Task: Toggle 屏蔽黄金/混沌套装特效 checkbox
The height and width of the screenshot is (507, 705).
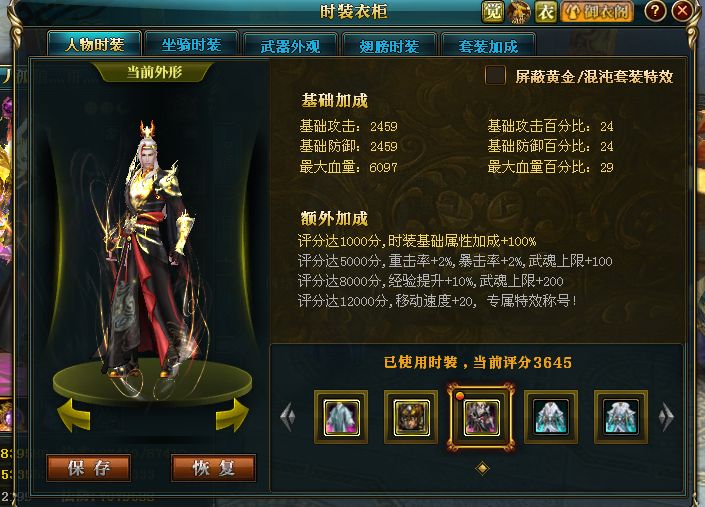Action: pyautogui.click(x=495, y=75)
